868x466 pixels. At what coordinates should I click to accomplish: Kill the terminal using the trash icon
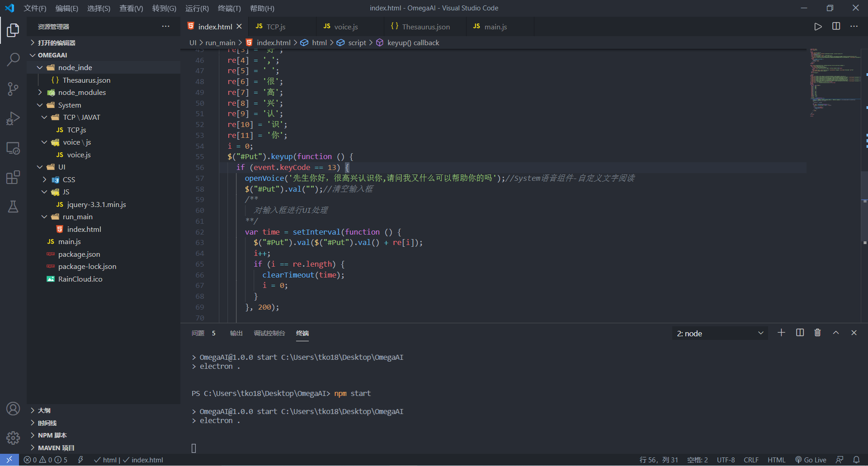coord(817,333)
